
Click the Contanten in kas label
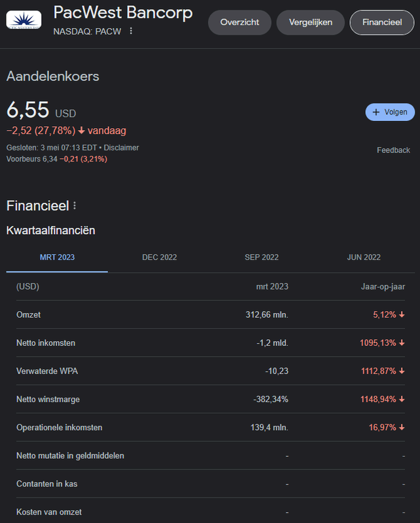[46, 484]
